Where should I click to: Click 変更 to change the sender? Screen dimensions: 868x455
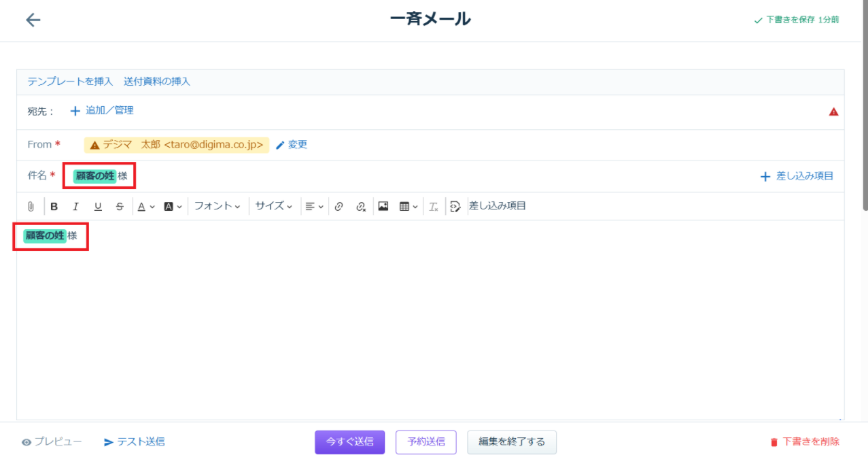coord(292,145)
